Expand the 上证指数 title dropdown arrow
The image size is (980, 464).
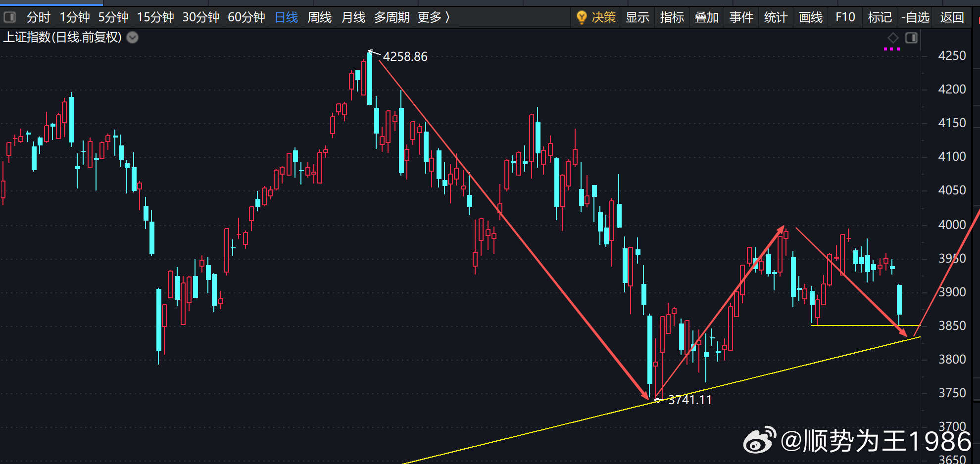[x=133, y=38]
